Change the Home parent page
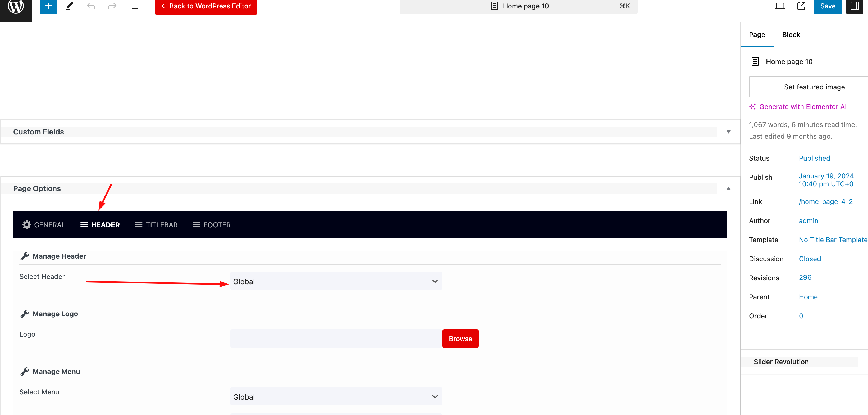 tap(808, 297)
